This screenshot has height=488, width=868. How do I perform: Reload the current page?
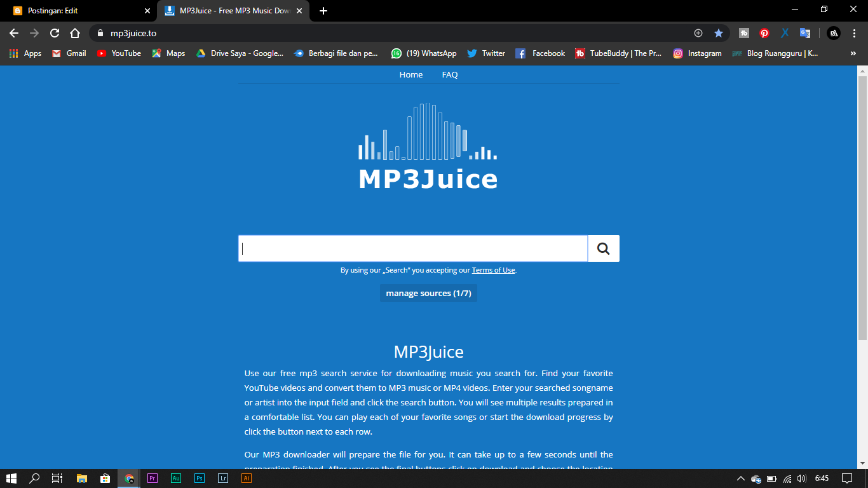[x=55, y=33]
